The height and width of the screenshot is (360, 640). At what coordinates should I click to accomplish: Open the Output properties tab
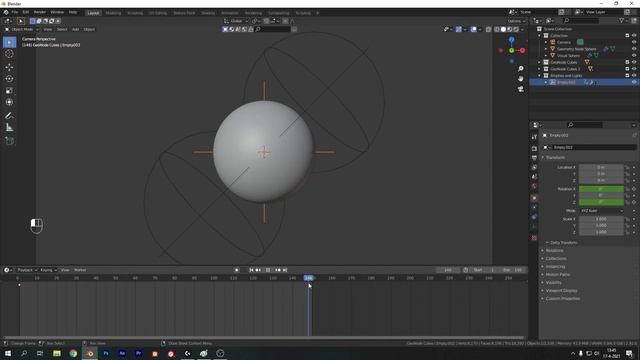click(x=534, y=158)
